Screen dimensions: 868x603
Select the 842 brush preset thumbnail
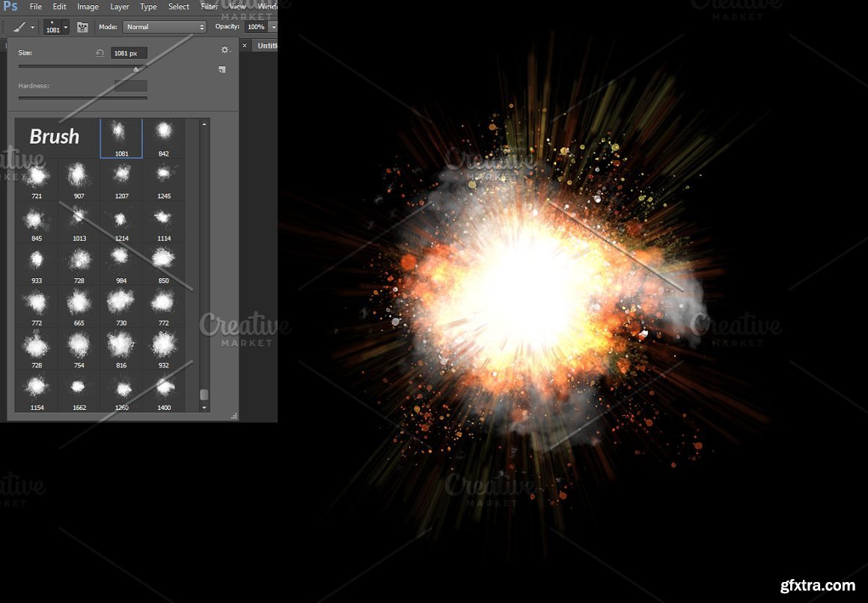(164, 138)
